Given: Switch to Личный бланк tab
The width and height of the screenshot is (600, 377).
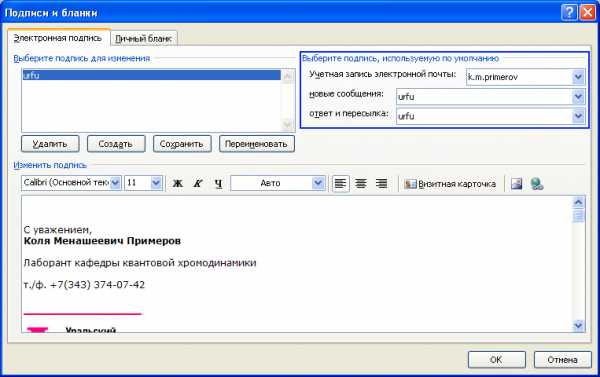Looking at the screenshot, I should (x=143, y=39).
